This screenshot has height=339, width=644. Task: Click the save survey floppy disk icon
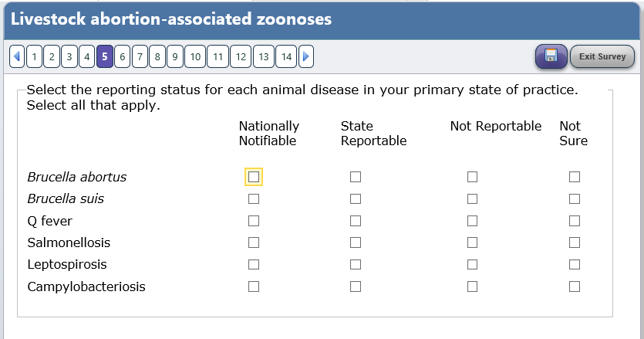[x=551, y=56]
